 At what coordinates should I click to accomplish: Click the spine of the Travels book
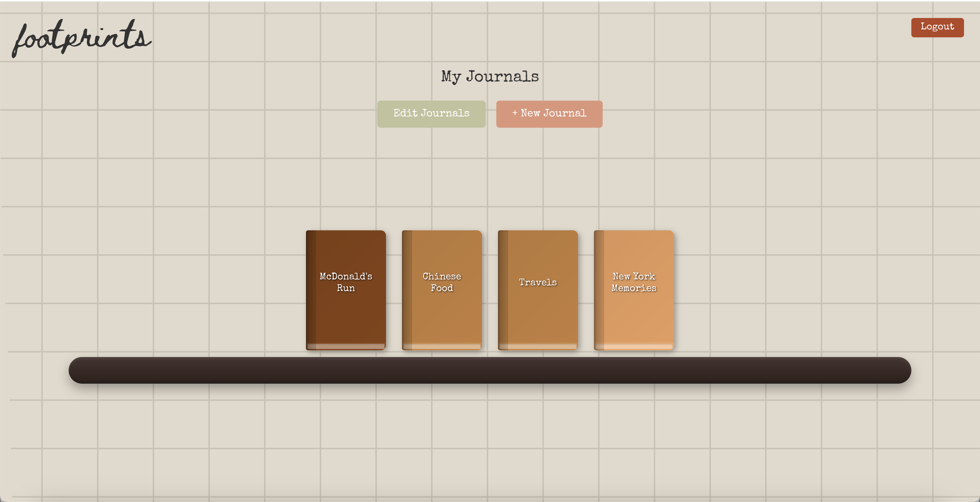pos(503,289)
